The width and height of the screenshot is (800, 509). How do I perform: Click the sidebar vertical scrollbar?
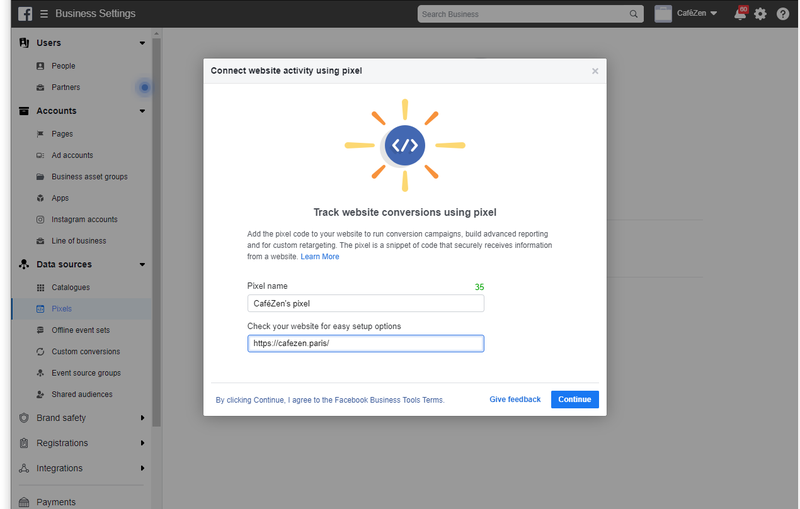pos(157,232)
